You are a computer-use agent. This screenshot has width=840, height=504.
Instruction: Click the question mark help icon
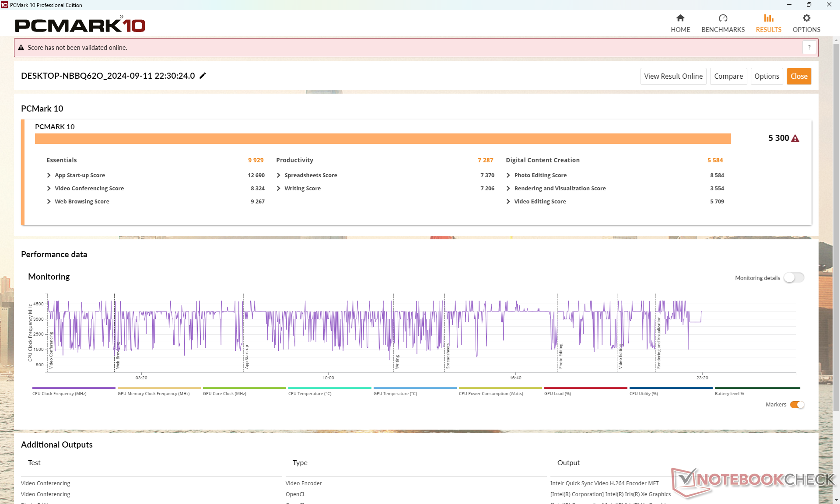pyautogui.click(x=809, y=47)
